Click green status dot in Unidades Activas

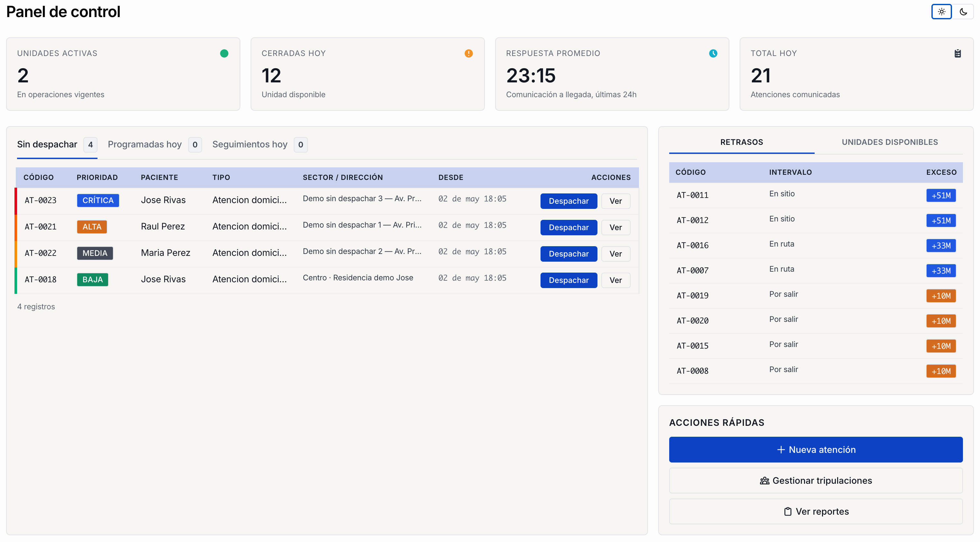coord(224,53)
